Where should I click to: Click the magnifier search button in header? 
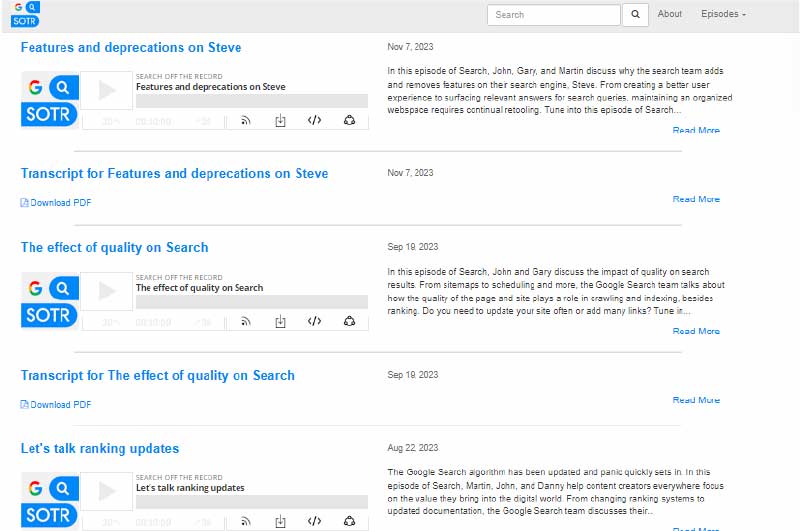click(635, 15)
